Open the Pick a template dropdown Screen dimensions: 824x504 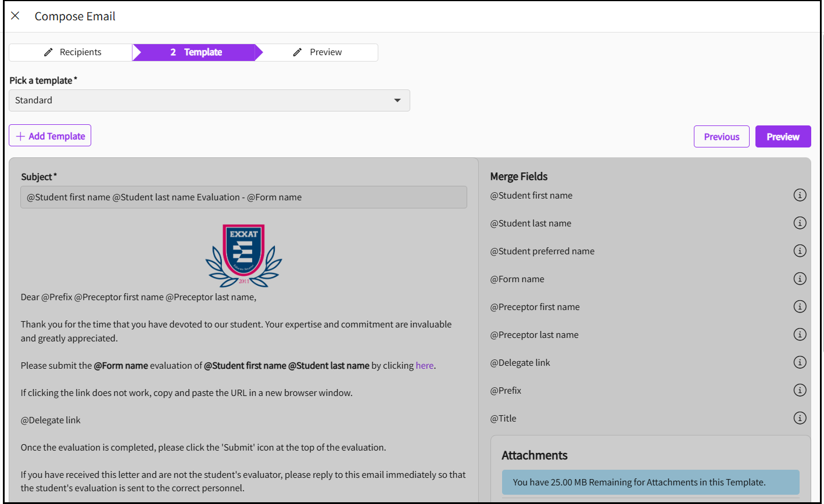click(x=209, y=100)
